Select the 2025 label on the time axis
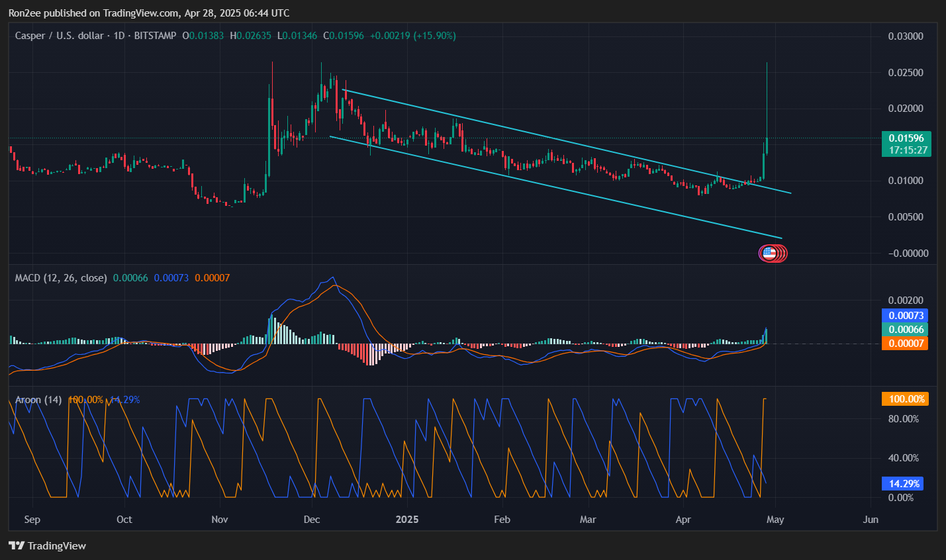 407,520
